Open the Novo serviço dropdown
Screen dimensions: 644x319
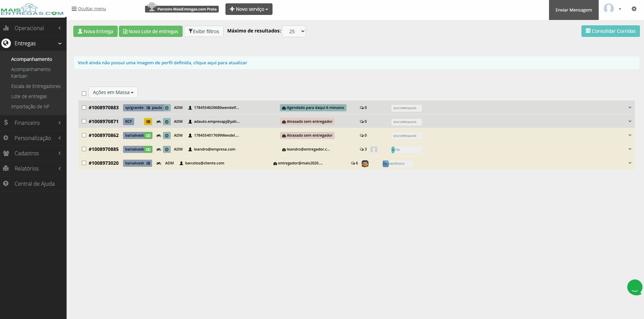[249, 9]
